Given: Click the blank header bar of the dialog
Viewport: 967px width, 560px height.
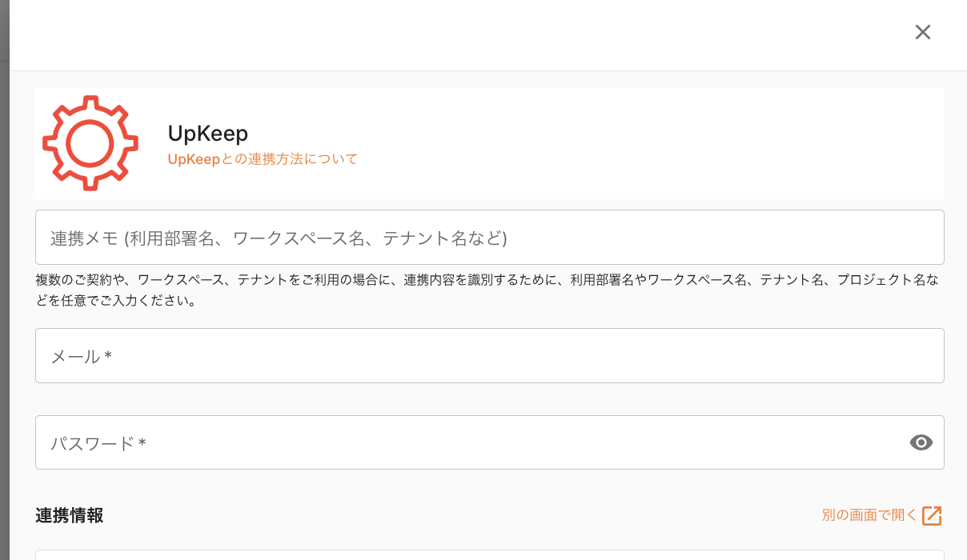Looking at the screenshot, I should [x=456, y=35].
